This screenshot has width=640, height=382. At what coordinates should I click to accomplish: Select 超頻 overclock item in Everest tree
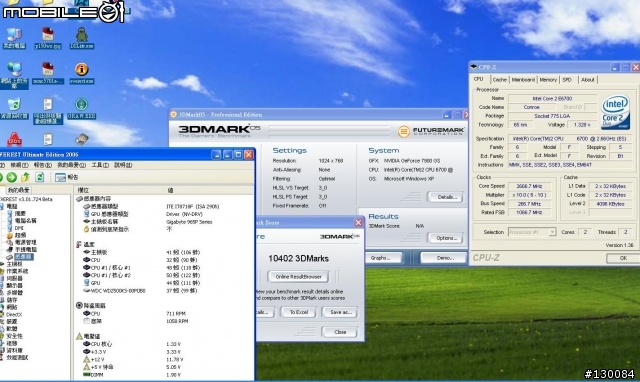click(20, 235)
